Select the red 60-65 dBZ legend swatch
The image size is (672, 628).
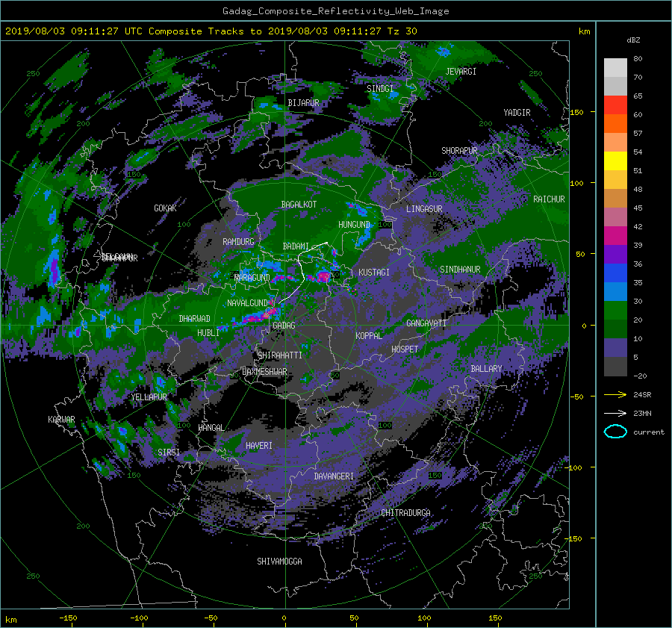(x=615, y=105)
